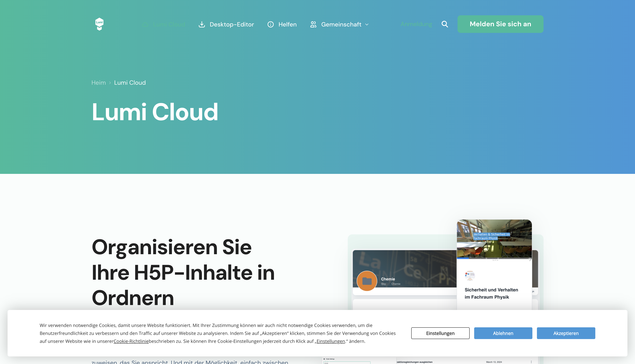The width and height of the screenshot is (635, 364).
Task: Click the Melden Sie sich an button
Action: (x=500, y=24)
